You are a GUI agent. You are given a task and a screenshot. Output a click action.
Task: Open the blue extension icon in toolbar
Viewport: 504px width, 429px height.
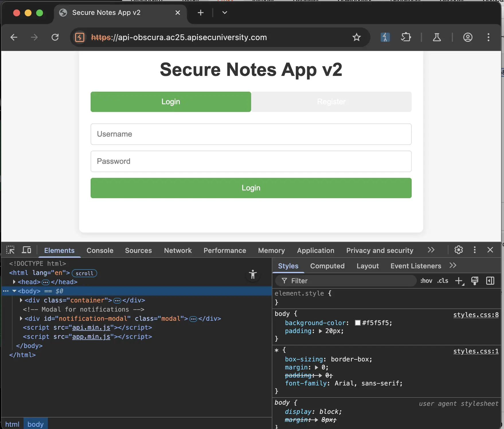point(385,37)
